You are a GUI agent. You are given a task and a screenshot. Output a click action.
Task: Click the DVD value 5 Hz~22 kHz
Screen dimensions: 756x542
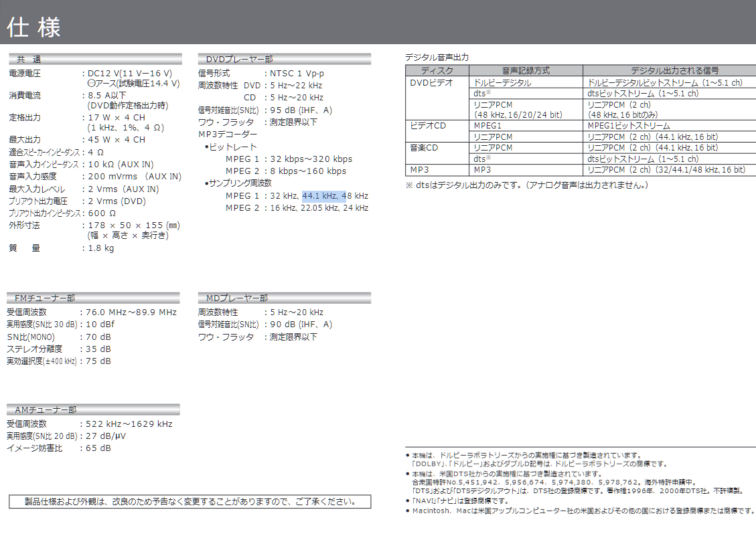[296, 85]
